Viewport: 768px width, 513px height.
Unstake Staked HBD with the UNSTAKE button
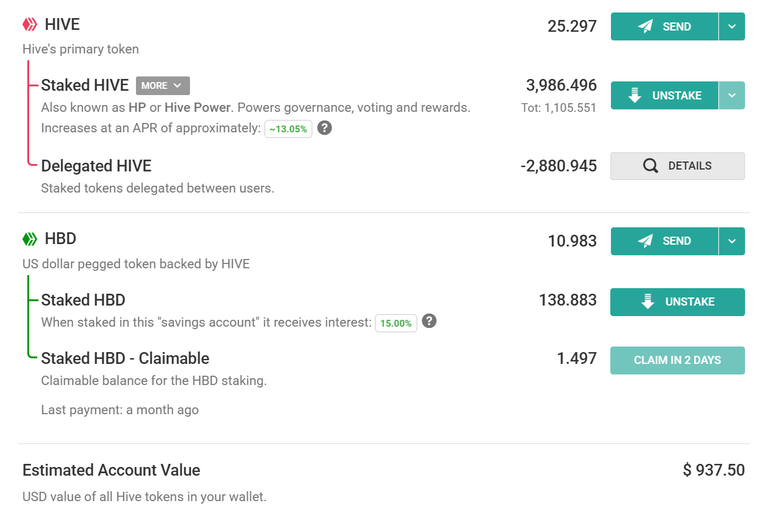pyautogui.click(x=677, y=302)
